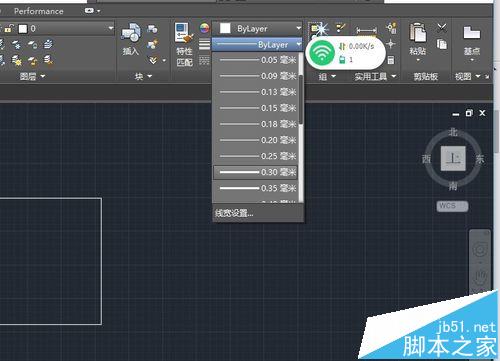
Task: Click the measure distance icon
Action: [x=366, y=30]
